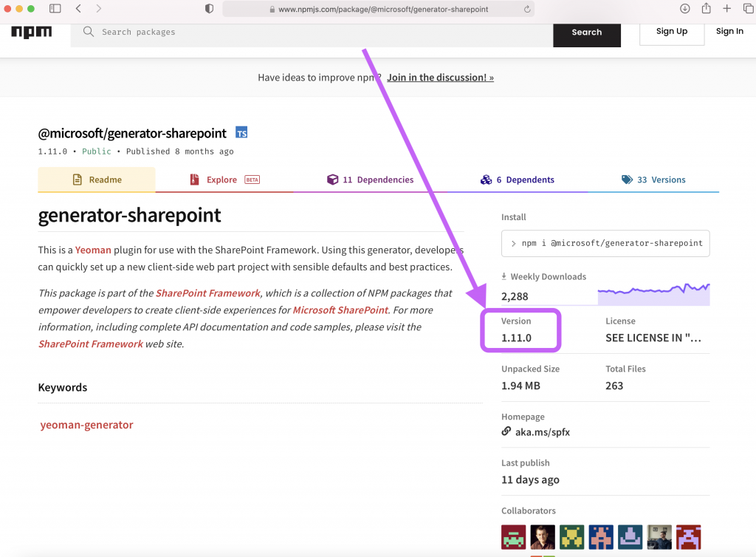Image resolution: width=756 pixels, height=557 pixels.
Task: Open the dark red pixel collaborator avatar
Action: click(689, 537)
